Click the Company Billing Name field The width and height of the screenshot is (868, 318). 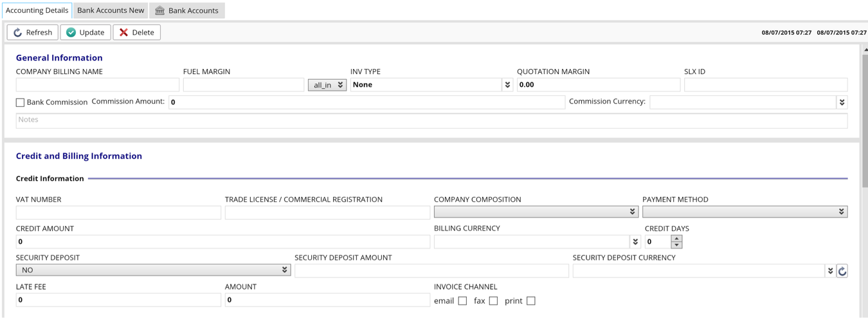tap(97, 85)
